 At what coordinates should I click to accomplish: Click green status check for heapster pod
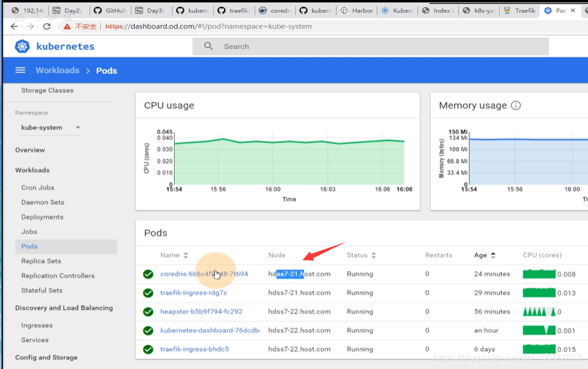point(148,311)
